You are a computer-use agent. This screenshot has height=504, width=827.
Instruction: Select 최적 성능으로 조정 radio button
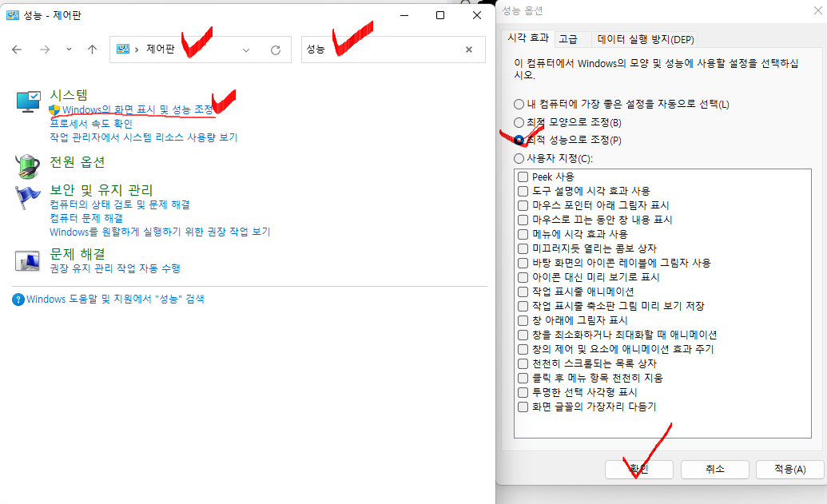(519, 141)
